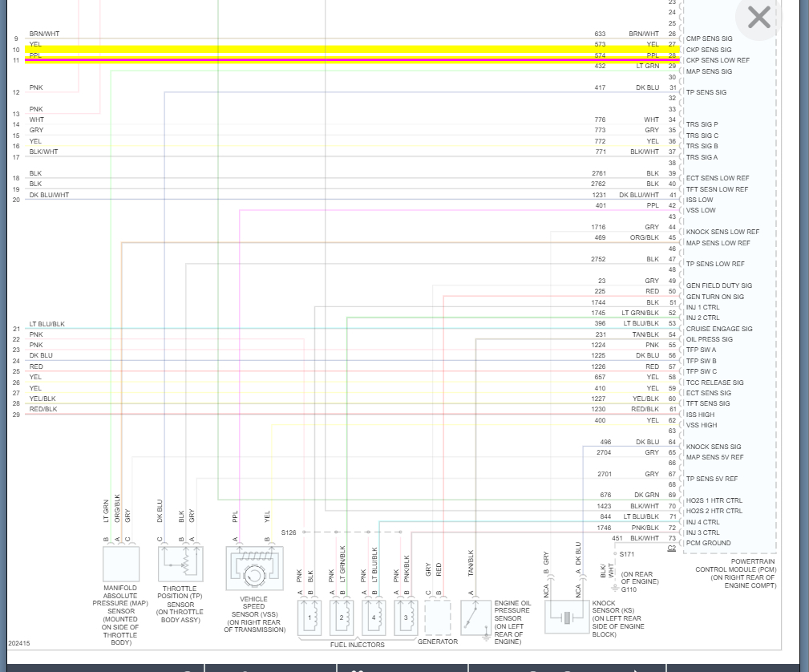The image size is (809, 672).
Task: Click circuit number 2761
Action: tap(598, 173)
